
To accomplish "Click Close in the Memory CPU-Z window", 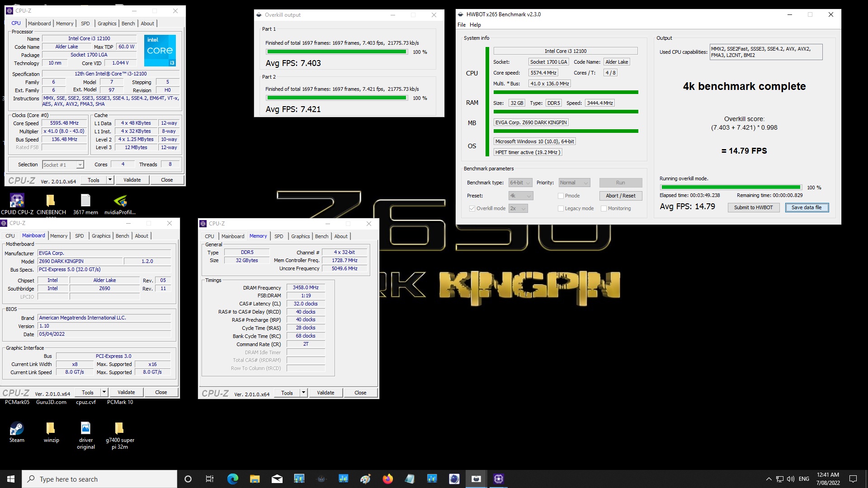I will [x=360, y=393].
